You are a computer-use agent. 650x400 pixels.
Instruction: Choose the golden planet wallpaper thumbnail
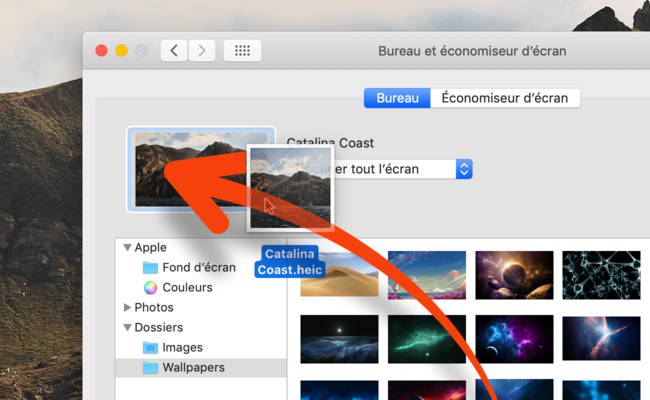pyautogui.click(x=514, y=275)
